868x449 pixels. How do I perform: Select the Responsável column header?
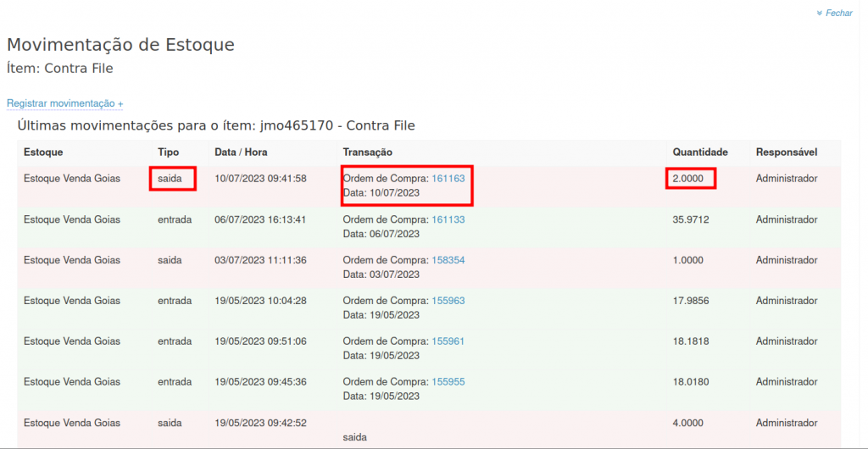pyautogui.click(x=787, y=152)
